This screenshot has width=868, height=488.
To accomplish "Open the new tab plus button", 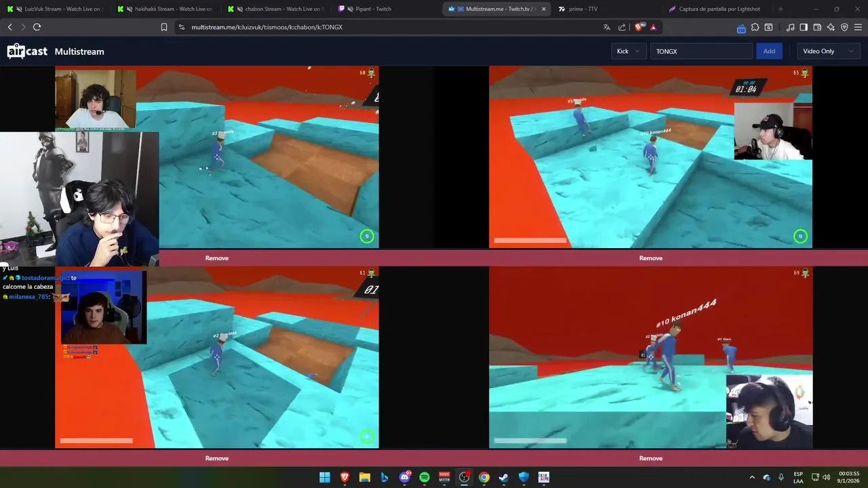I will [x=781, y=9].
